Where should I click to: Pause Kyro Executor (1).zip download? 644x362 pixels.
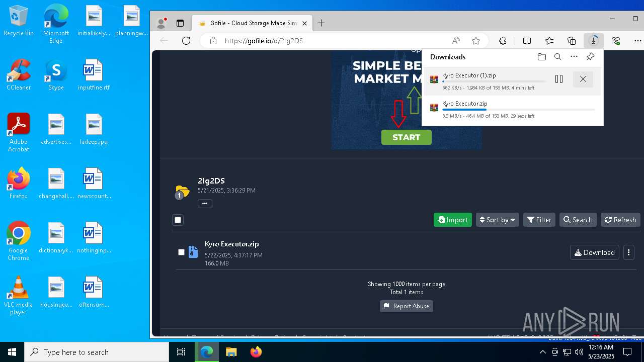[558, 79]
